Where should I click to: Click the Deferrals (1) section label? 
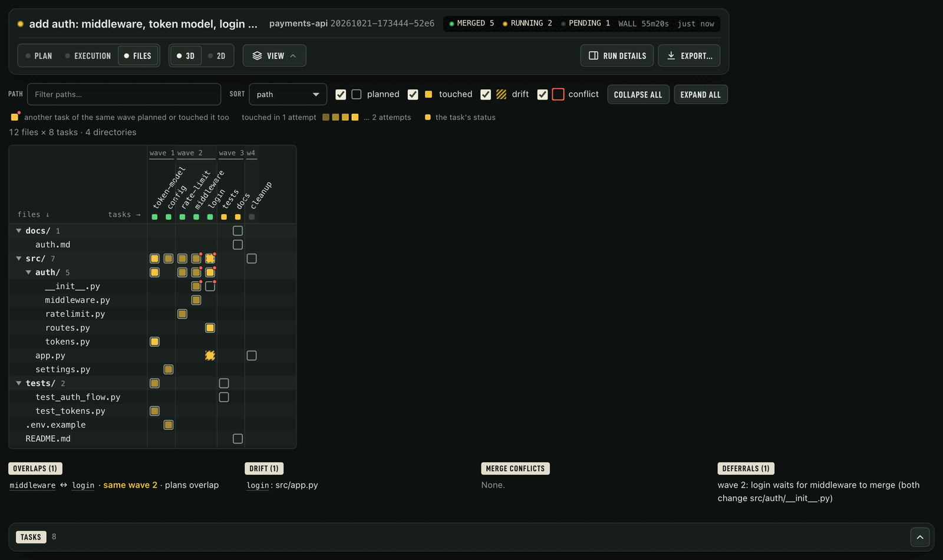[746, 469]
